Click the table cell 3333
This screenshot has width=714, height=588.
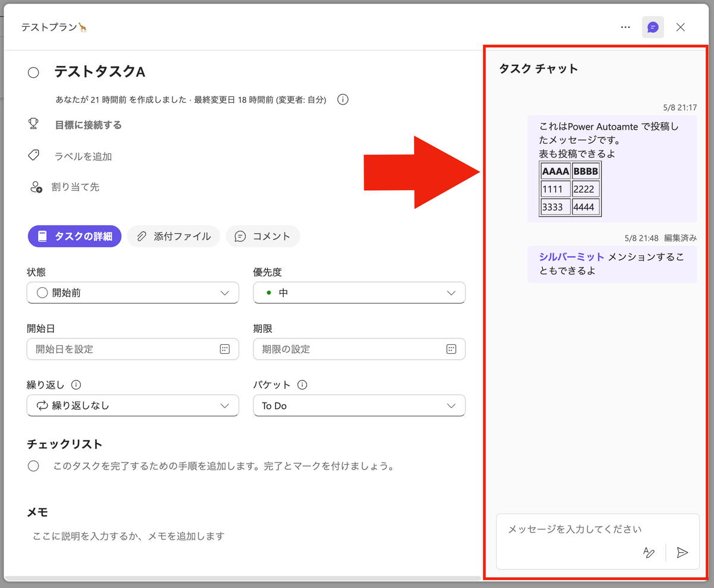coord(556,207)
